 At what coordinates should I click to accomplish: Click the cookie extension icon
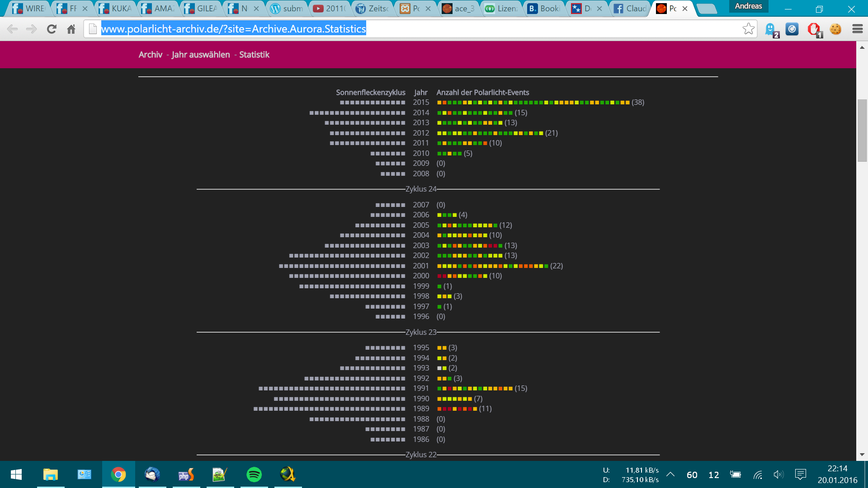835,29
